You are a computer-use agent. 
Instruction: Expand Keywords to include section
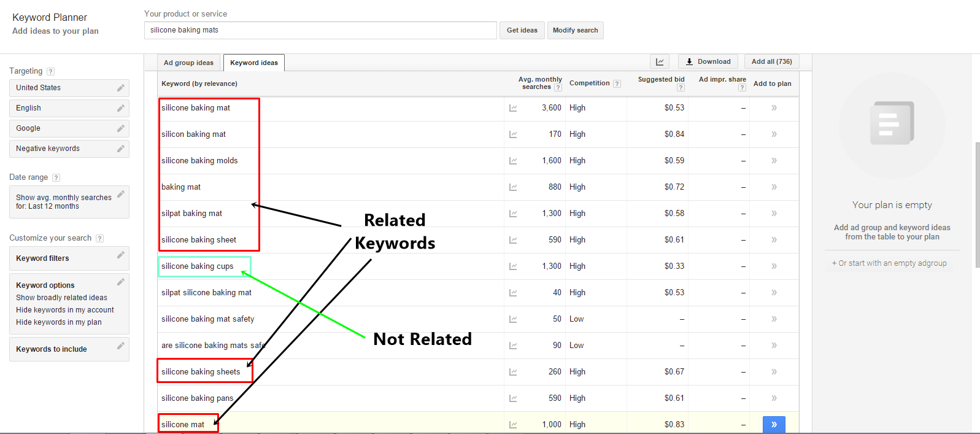(69, 349)
